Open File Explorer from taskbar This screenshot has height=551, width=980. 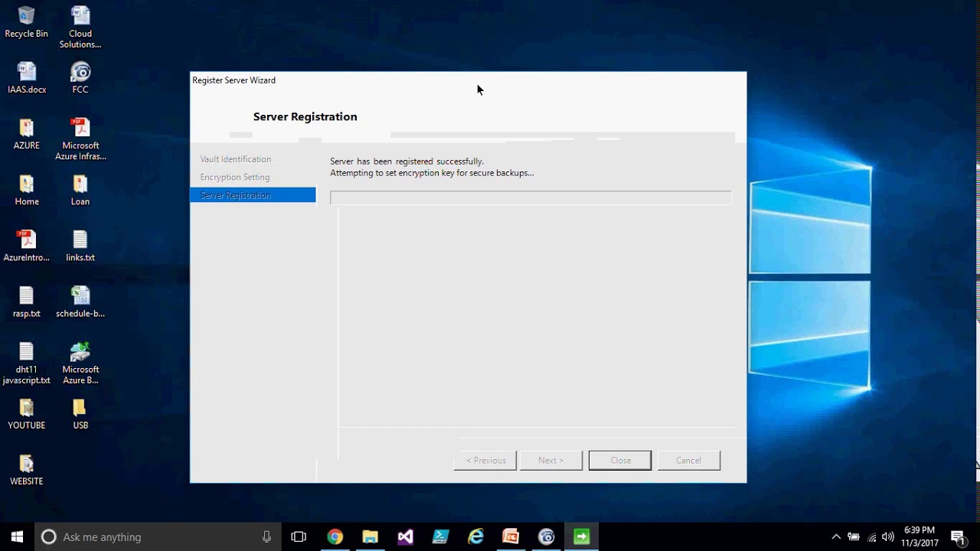(x=370, y=536)
